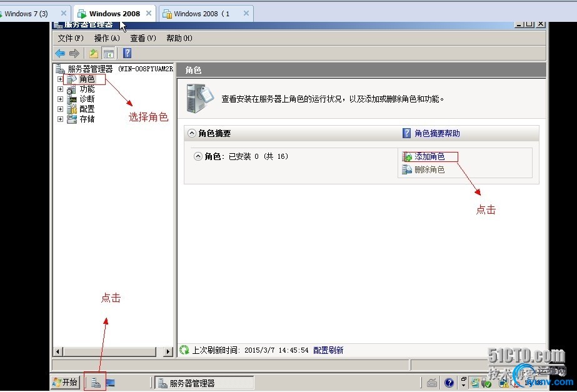Select 服务器管理器 root node in the tree
This screenshot has height=392, width=577.
click(120, 69)
